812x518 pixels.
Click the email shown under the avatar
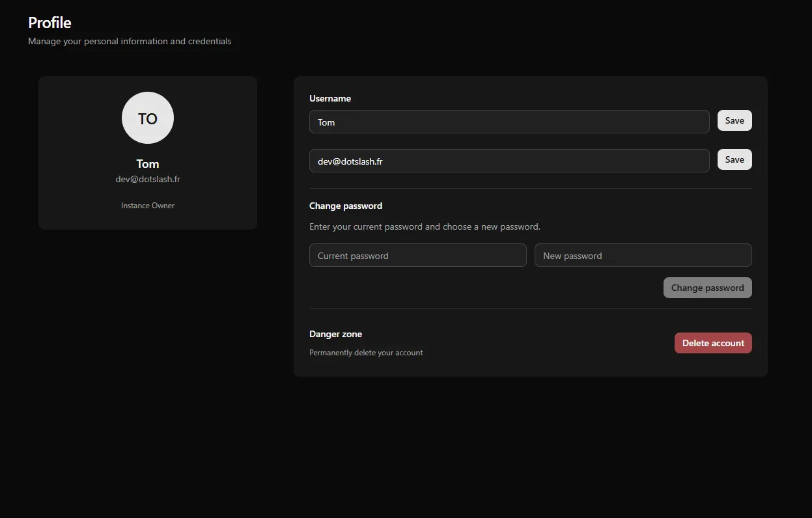148,179
